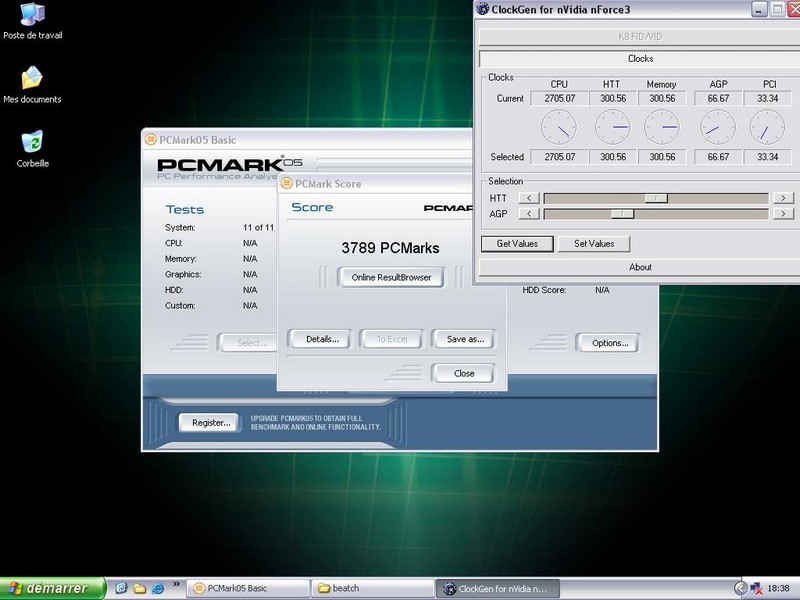Click Get Values in ClockGen
The image size is (800, 600).
tap(517, 244)
